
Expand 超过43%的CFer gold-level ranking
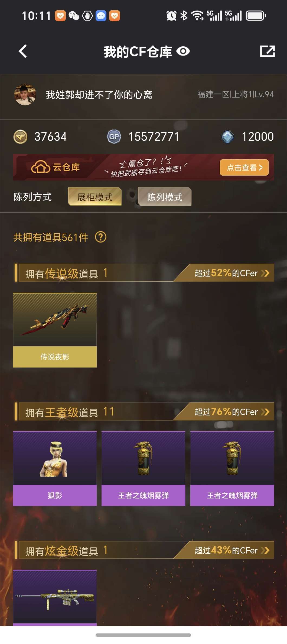[232, 550]
